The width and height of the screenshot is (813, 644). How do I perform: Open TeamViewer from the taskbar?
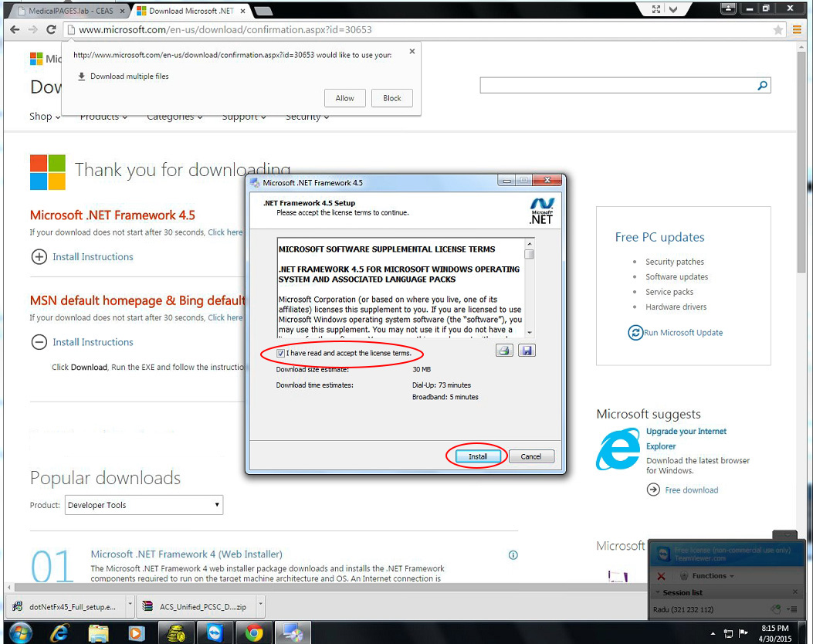click(x=215, y=632)
